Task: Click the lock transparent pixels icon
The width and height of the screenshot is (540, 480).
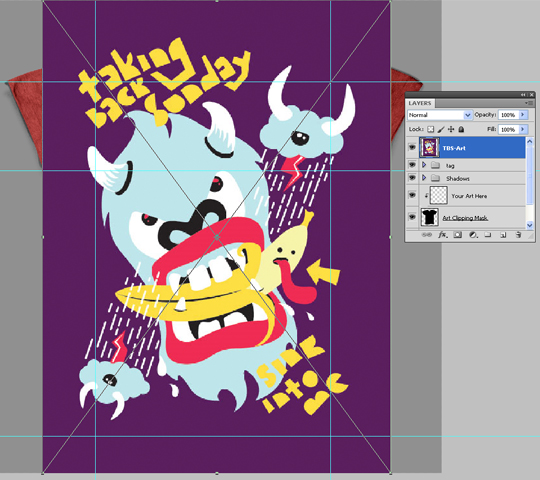Action: [x=430, y=129]
